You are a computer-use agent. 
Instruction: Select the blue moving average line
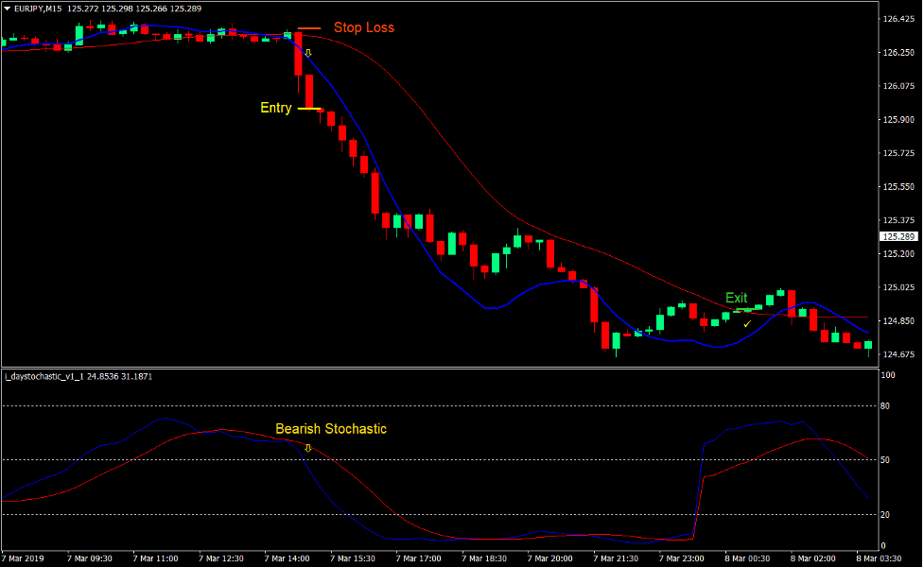click(x=492, y=306)
